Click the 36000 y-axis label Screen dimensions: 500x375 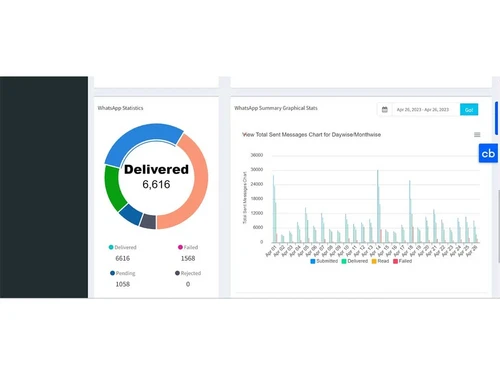257,155
